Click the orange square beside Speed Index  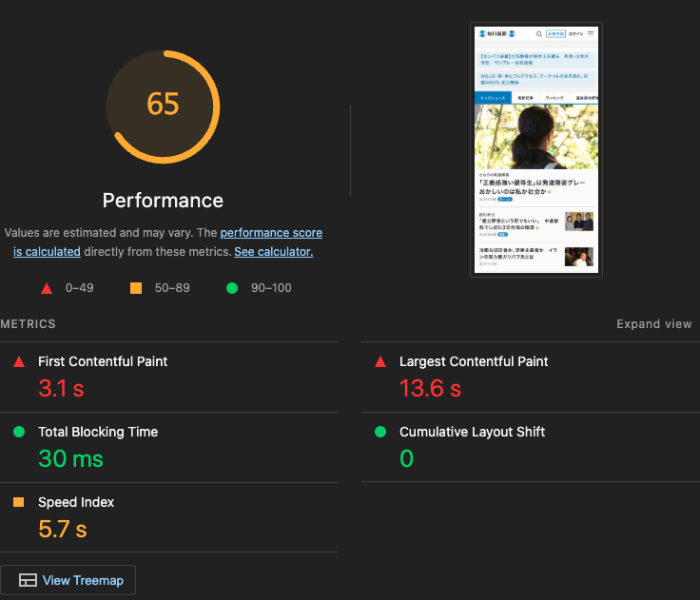tap(19, 502)
